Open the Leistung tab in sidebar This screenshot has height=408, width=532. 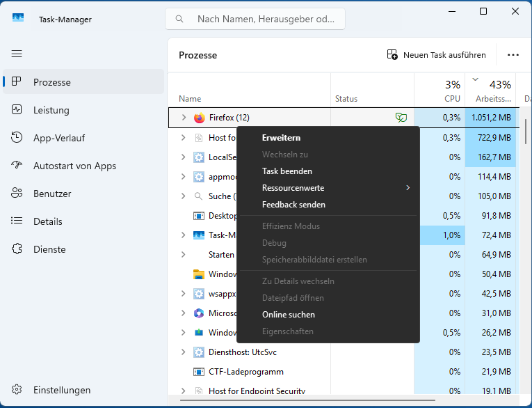83,110
